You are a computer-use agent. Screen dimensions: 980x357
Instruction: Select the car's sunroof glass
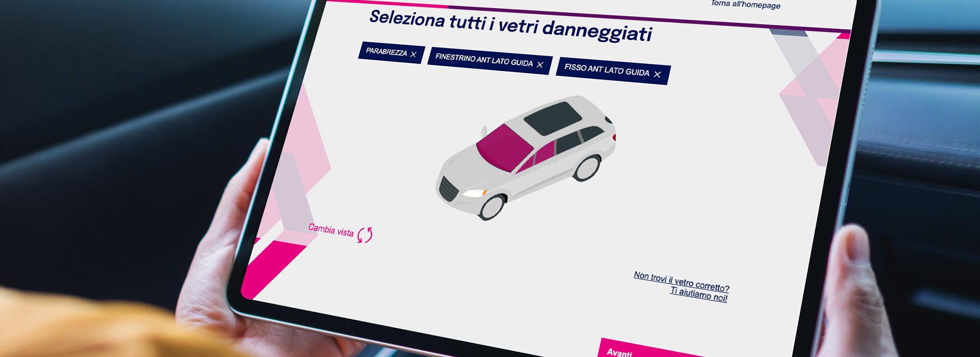(x=553, y=118)
